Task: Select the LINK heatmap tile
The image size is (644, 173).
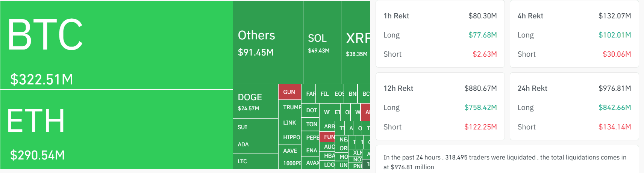Action: tap(290, 123)
